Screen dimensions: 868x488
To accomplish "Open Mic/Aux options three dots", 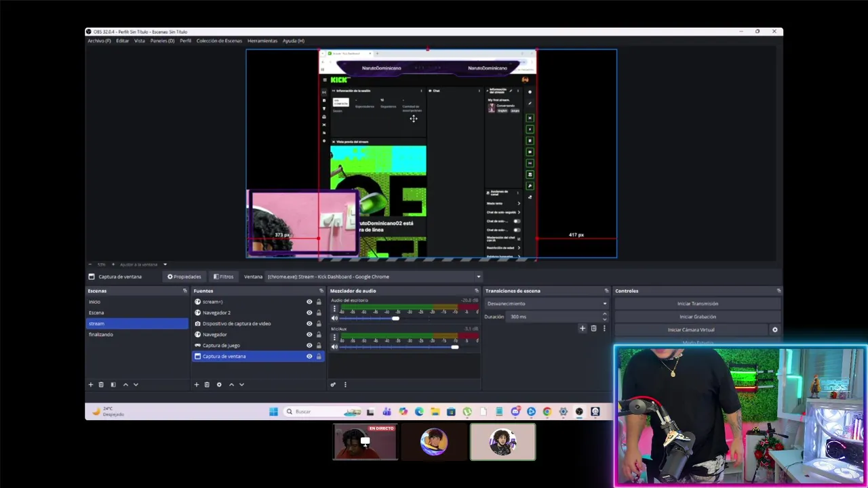I will click(334, 337).
